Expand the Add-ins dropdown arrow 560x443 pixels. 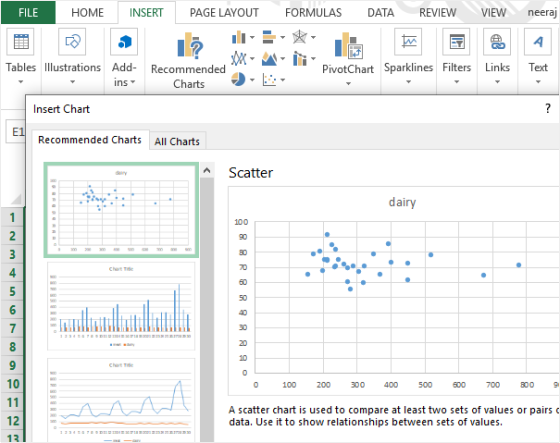(133, 83)
